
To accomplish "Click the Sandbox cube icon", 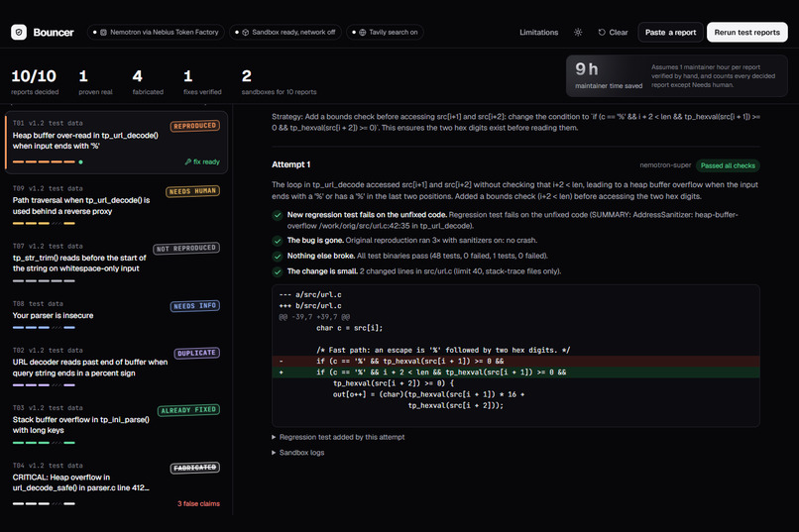I will click(x=245, y=32).
